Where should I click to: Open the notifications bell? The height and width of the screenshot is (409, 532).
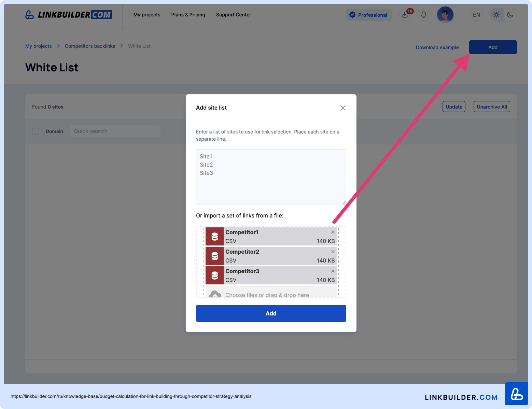(x=423, y=15)
